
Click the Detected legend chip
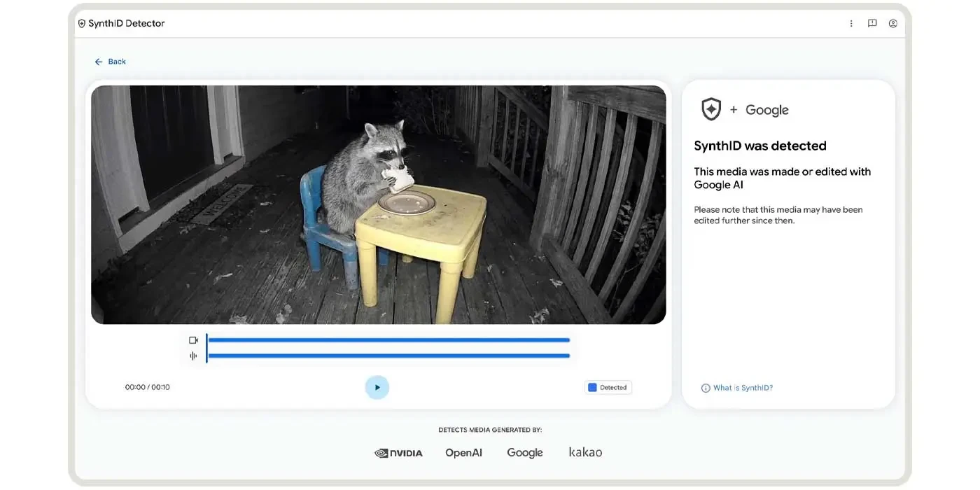tap(608, 387)
